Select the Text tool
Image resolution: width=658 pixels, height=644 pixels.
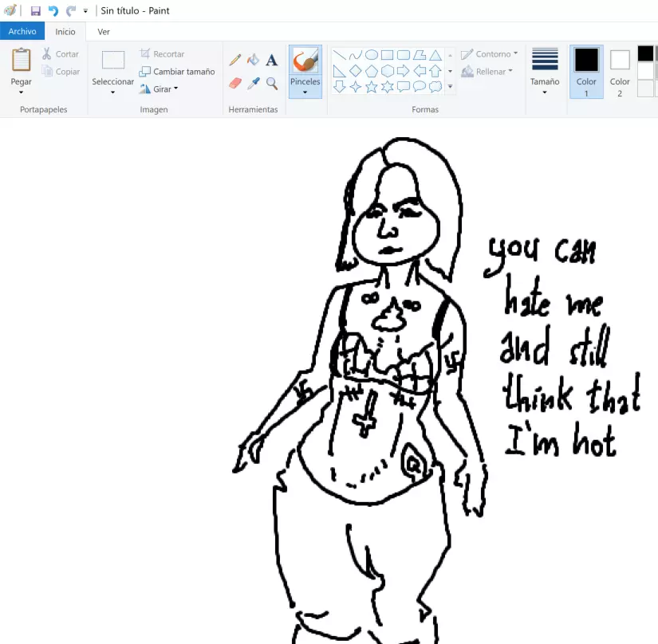(271, 60)
